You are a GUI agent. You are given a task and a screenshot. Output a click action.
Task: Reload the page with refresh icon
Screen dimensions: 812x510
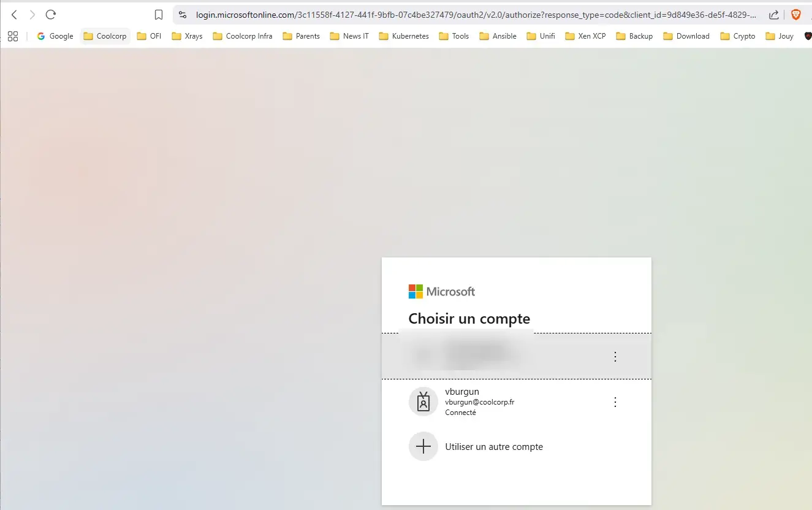tap(51, 15)
